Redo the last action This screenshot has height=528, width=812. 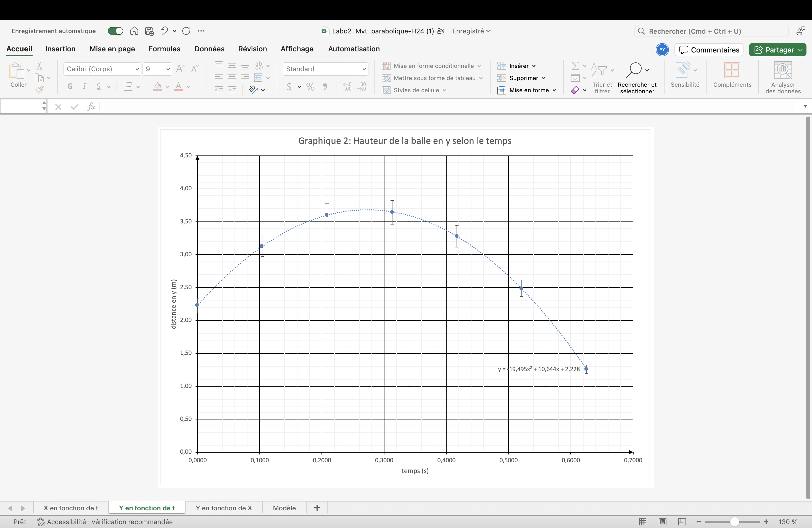coord(186,31)
